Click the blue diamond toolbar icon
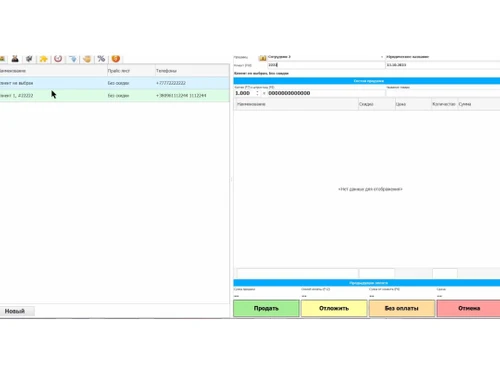500x375 pixels. (73, 59)
